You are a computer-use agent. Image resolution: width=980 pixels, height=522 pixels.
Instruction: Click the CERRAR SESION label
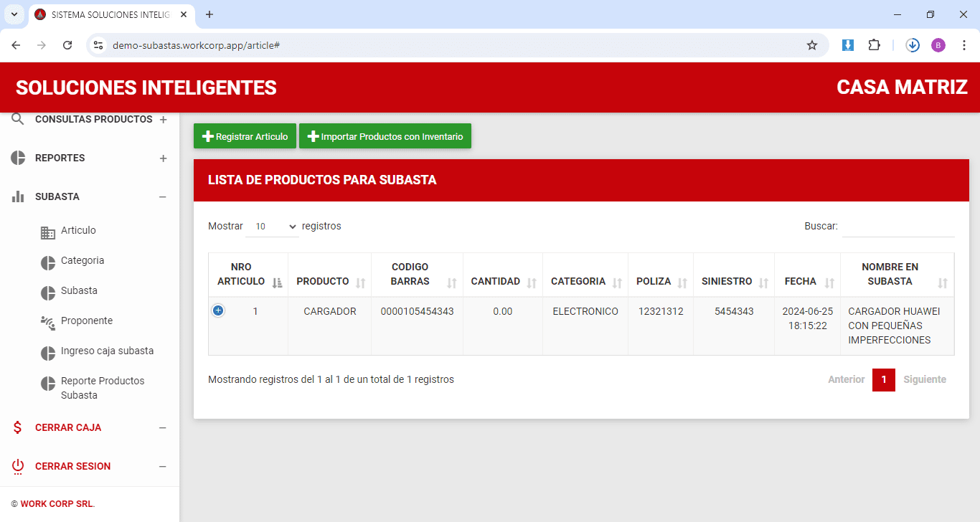click(x=72, y=466)
